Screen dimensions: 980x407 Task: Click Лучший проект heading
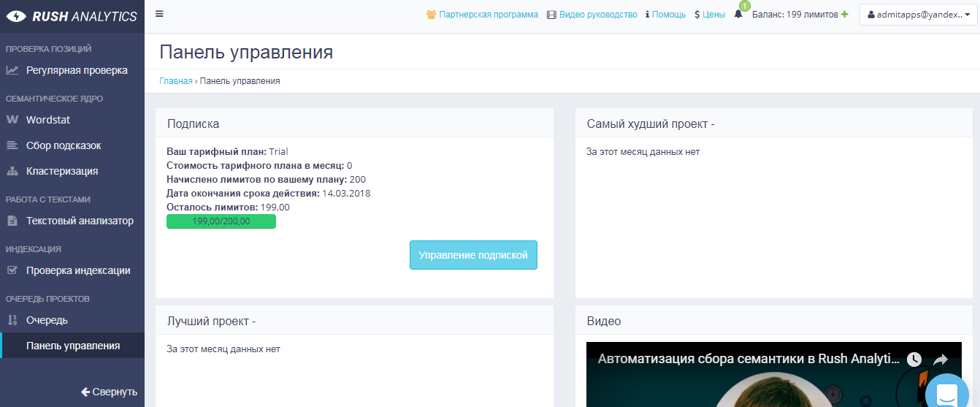211,322
